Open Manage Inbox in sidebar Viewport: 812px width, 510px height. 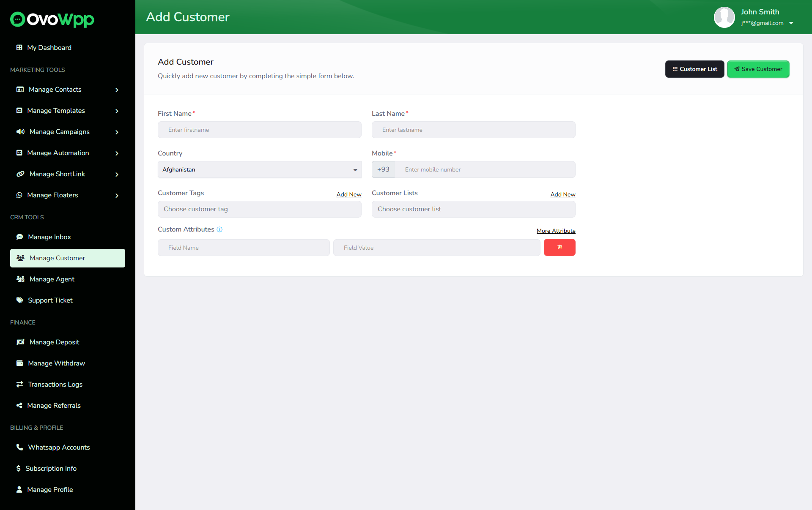49,237
